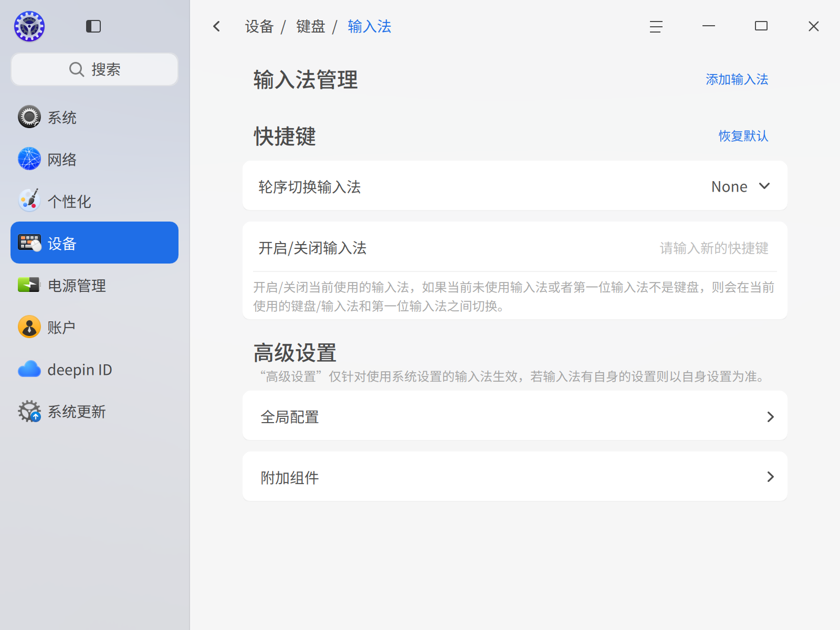The width and height of the screenshot is (840, 630).
Task: Click the 个性化 paintbrush icon
Action: (x=29, y=201)
